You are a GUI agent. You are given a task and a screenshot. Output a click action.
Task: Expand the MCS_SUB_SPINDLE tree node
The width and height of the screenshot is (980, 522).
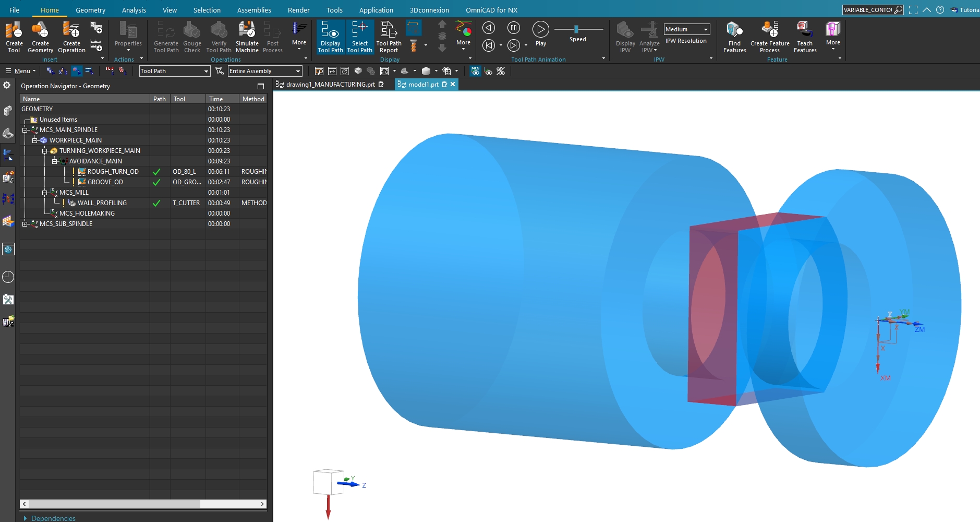pyautogui.click(x=25, y=224)
